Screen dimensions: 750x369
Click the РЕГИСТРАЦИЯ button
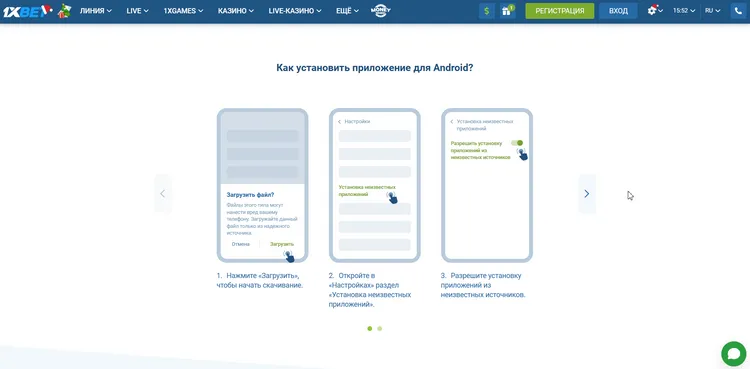tap(560, 11)
